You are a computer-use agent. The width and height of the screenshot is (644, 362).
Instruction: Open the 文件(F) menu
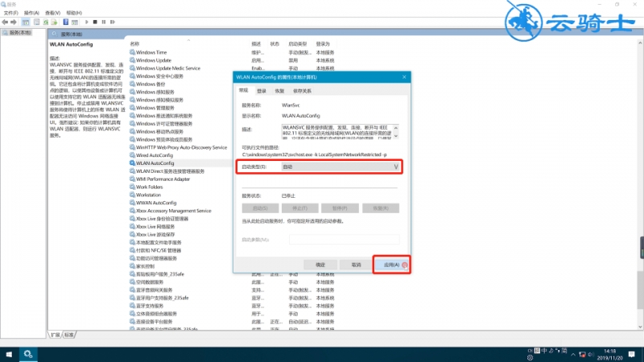10,13
